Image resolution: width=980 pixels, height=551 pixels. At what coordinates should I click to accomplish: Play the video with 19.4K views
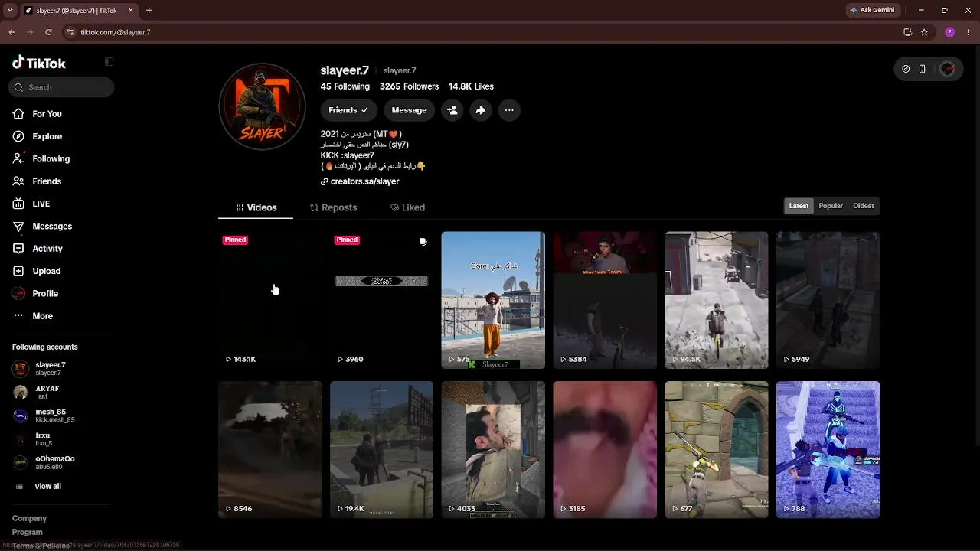click(381, 450)
